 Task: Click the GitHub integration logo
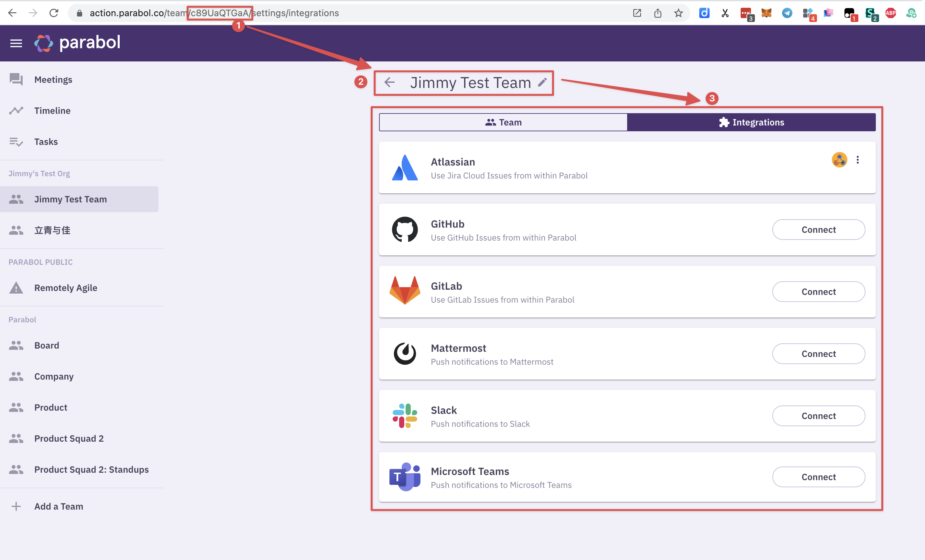405,230
